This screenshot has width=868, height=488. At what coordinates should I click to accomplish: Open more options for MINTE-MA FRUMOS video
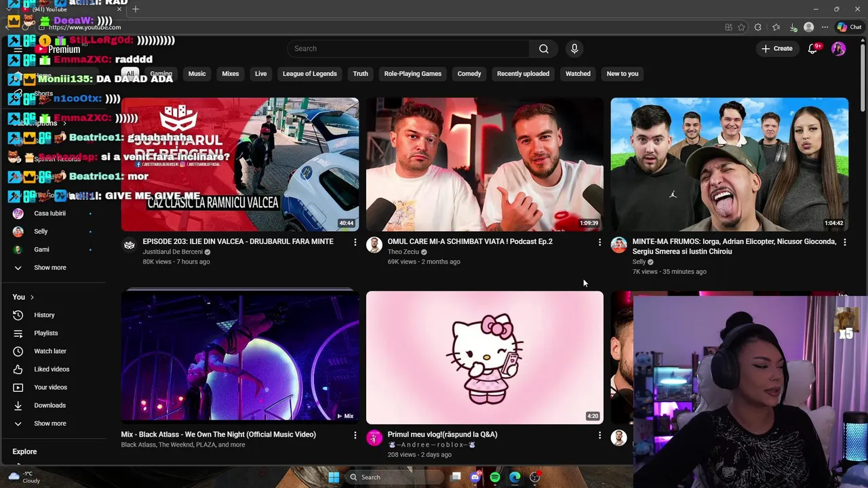(844, 242)
